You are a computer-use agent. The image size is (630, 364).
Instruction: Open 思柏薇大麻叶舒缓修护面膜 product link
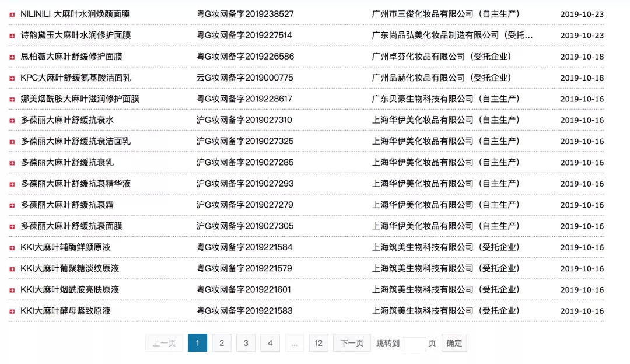tap(72, 57)
